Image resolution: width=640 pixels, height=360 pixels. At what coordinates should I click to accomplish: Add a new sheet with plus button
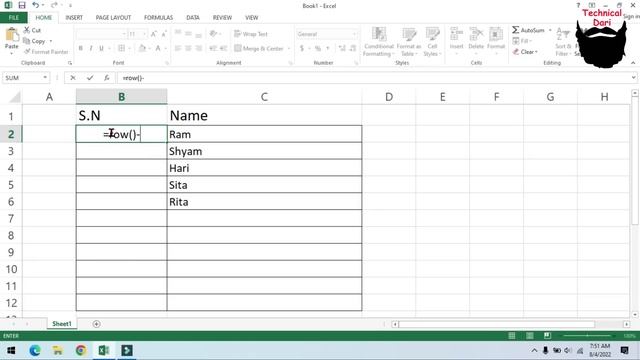(96, 324)
